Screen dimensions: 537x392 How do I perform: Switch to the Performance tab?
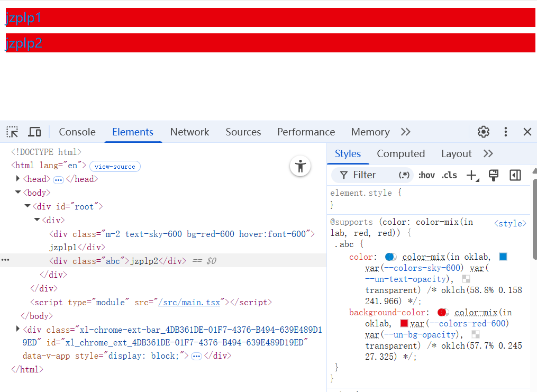click(306, 132)
